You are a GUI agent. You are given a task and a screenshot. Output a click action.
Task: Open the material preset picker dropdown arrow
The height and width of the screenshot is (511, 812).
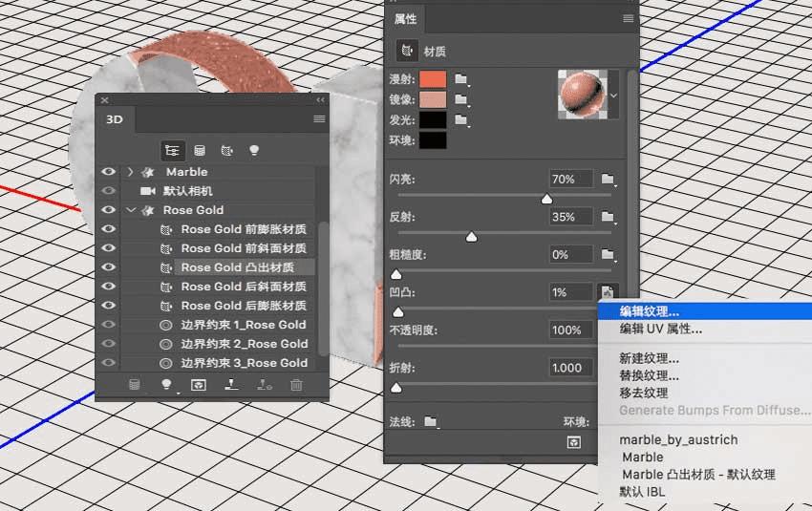[x=613, y=96]
